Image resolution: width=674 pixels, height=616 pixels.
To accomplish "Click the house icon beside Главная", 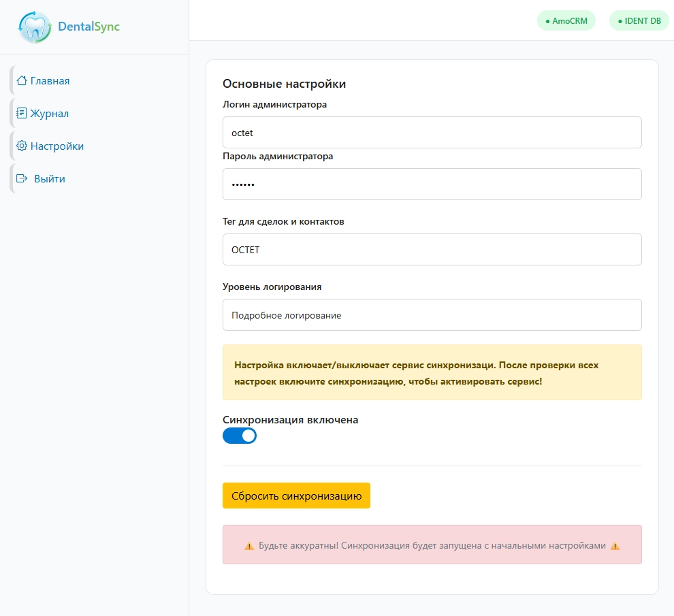I will point(22,80).
